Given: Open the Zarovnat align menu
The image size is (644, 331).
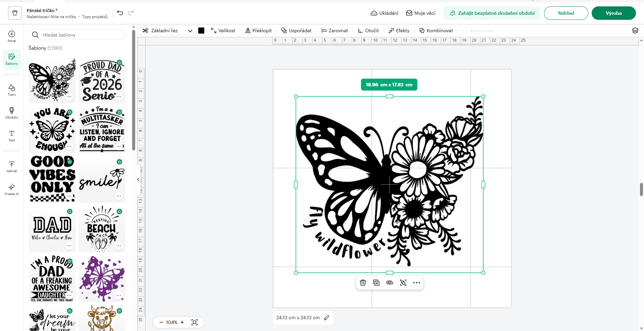Looking at the screenshot, I should tap(334, 31).
